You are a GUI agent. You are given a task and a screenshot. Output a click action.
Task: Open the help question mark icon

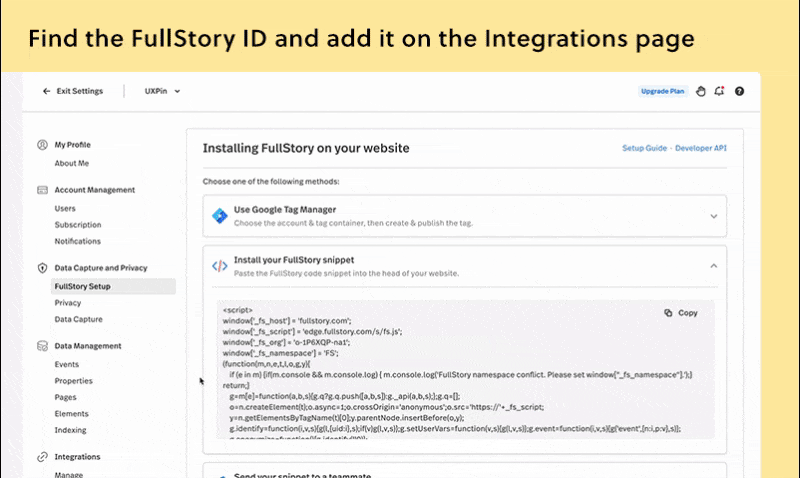(739, 91)
